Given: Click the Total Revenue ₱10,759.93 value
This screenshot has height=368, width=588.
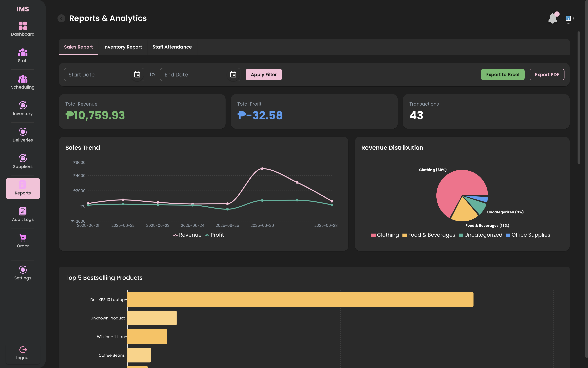Looking at the screenshot, I should click(x=95, y=115).
